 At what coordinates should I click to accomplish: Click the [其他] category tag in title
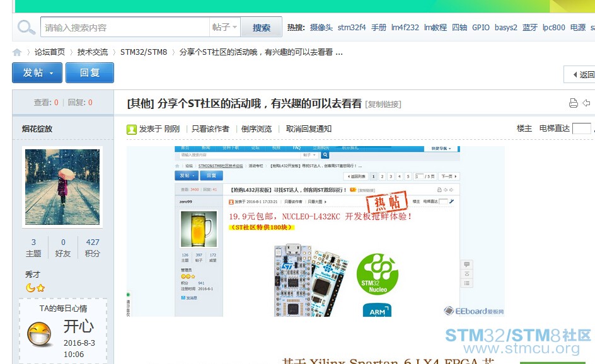click(141, 103)
